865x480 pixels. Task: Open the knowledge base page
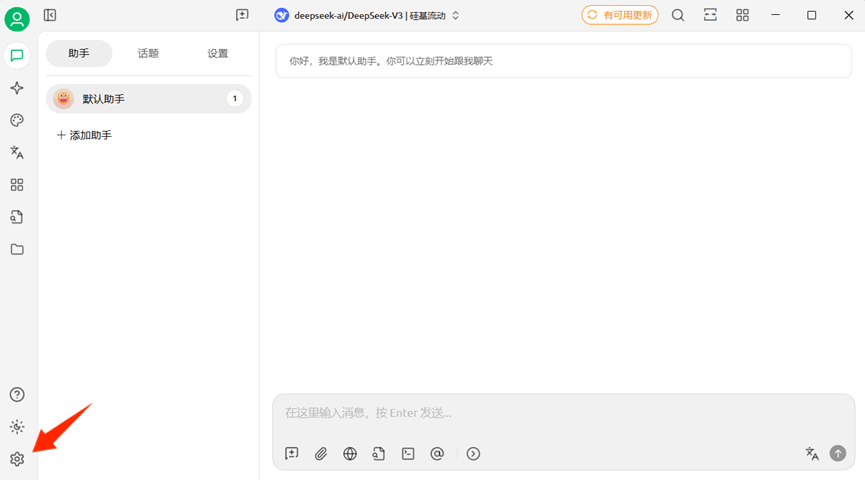pyautogui.click(x=17, y=217)
